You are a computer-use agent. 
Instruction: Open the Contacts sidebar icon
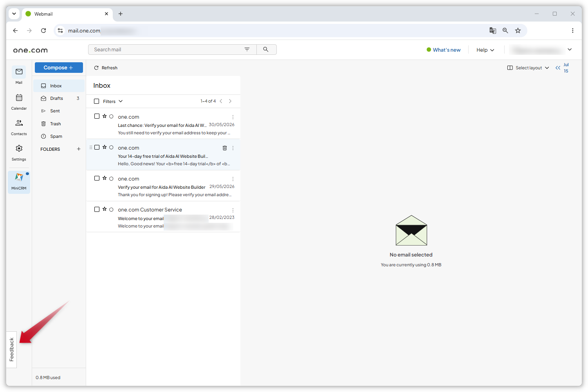(19, 123)
